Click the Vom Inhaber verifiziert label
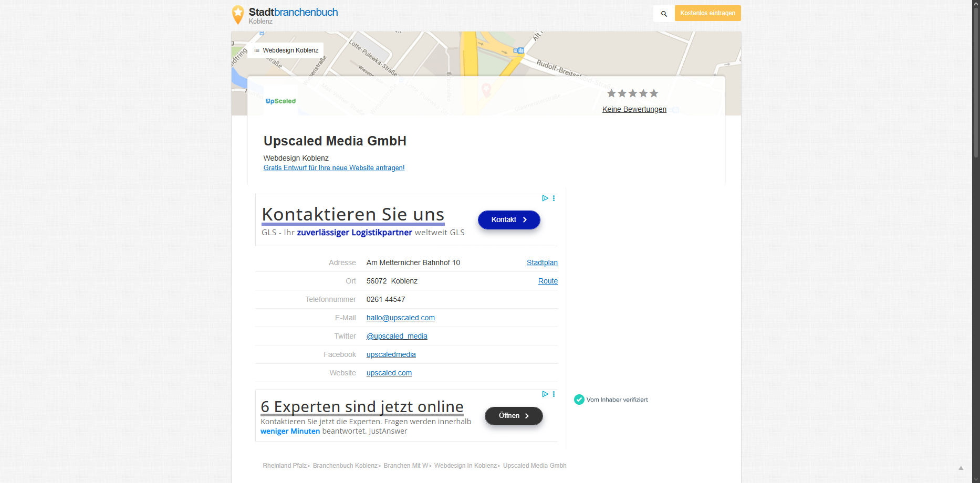Viewport: 980px width, 483px height. (x=617, y=400)
